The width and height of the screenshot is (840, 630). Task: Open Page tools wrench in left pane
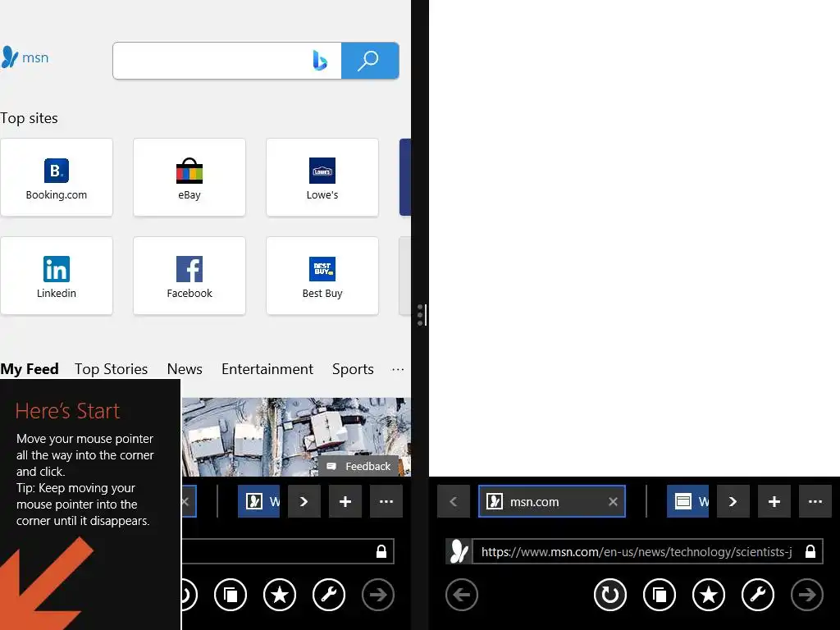(329, 595)
